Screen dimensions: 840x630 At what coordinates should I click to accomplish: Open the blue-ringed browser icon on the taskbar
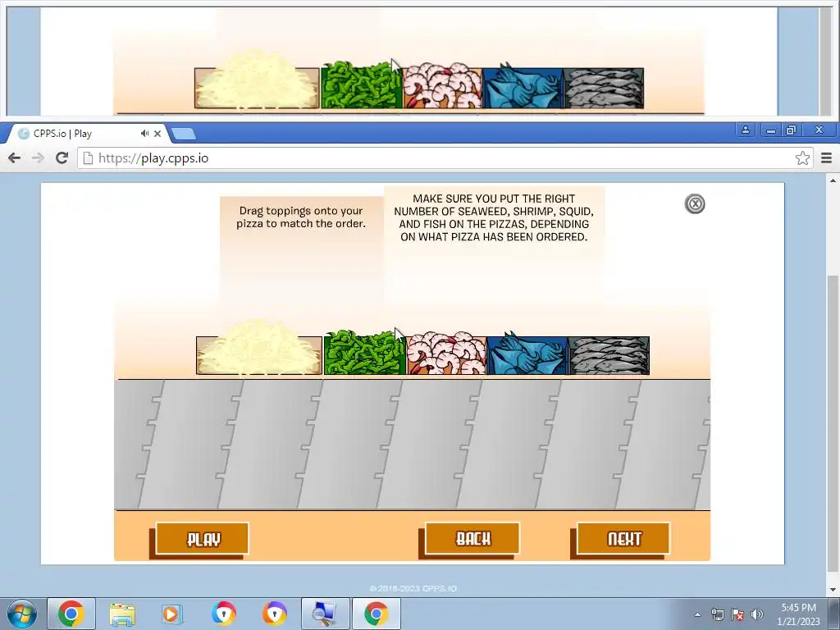pyautogui.click(x=223, y=614)
